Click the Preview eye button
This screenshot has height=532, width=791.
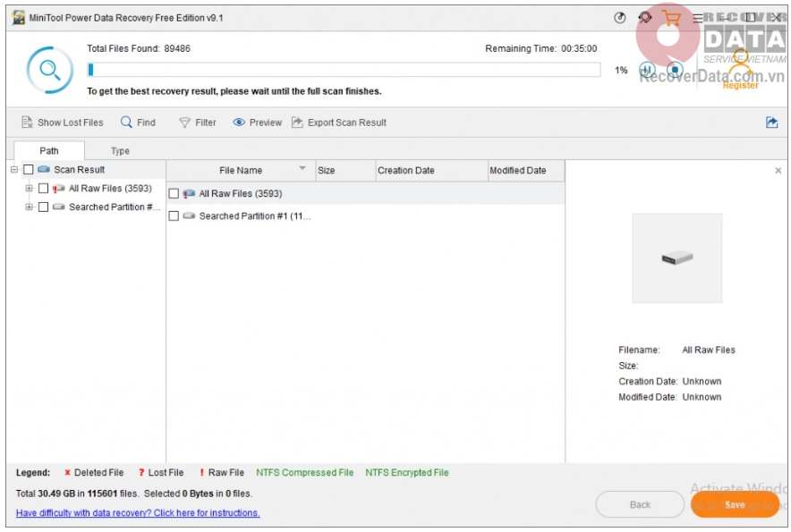point(258,122)
